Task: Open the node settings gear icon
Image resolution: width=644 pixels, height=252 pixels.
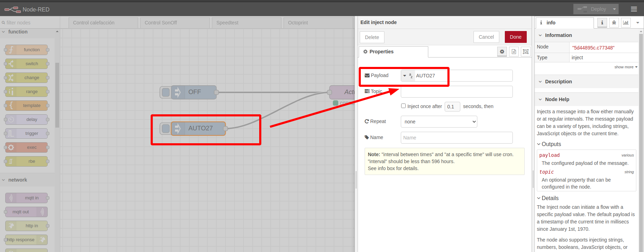Action: pyautogui.click(x=502, y=52)
